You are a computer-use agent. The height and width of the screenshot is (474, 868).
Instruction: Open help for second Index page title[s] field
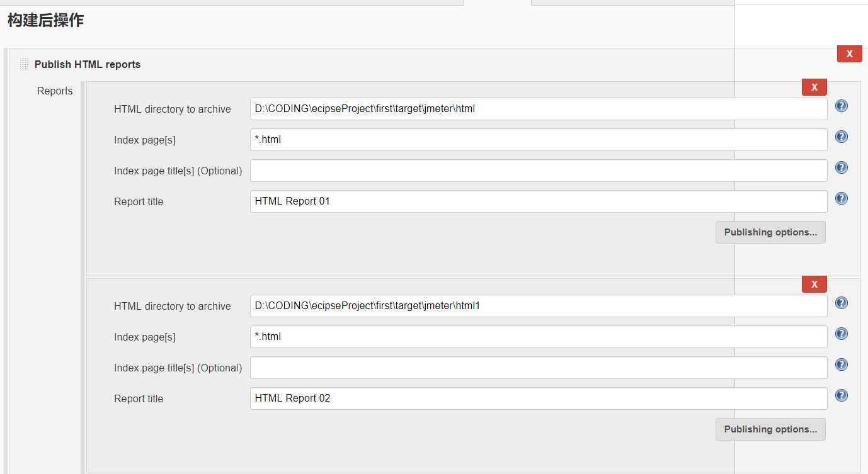841,364
